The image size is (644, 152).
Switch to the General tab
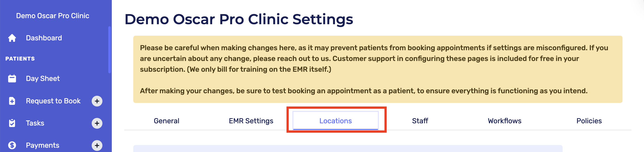click(167, 121)
